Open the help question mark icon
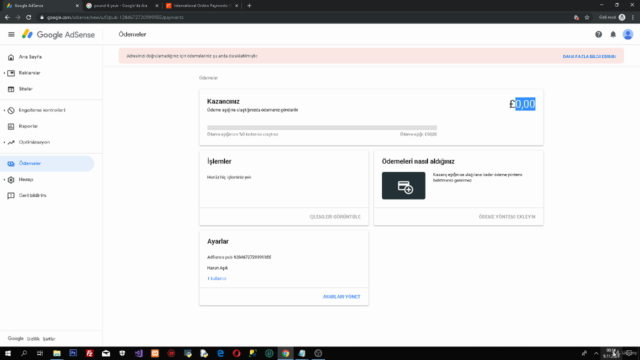Image resolution: width=640 pixels, height=360 pixels. (x=598, y=35)
